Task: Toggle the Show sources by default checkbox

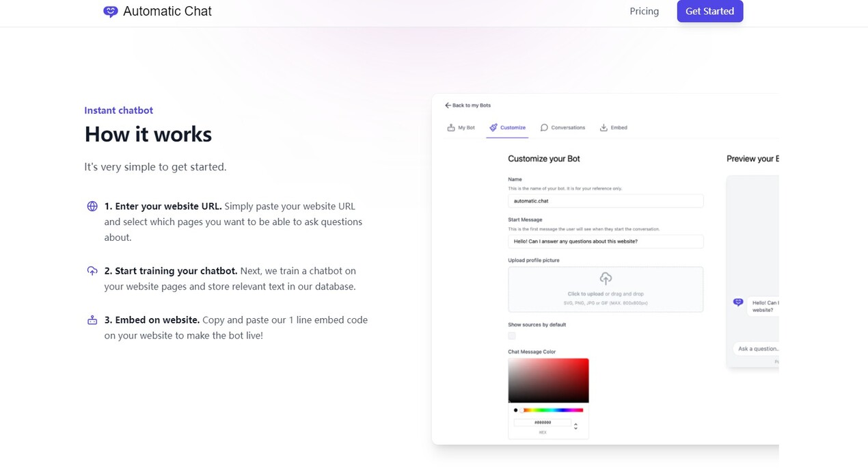Action: 512,336
